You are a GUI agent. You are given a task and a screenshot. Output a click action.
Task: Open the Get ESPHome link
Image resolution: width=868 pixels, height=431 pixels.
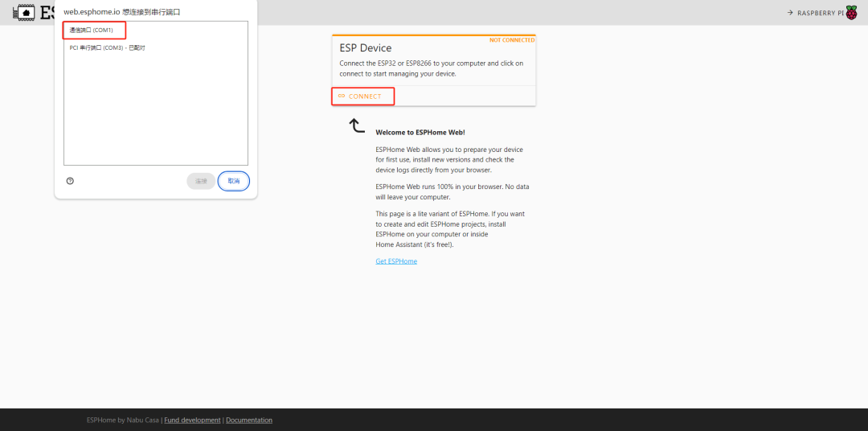(x=396, y=261)
